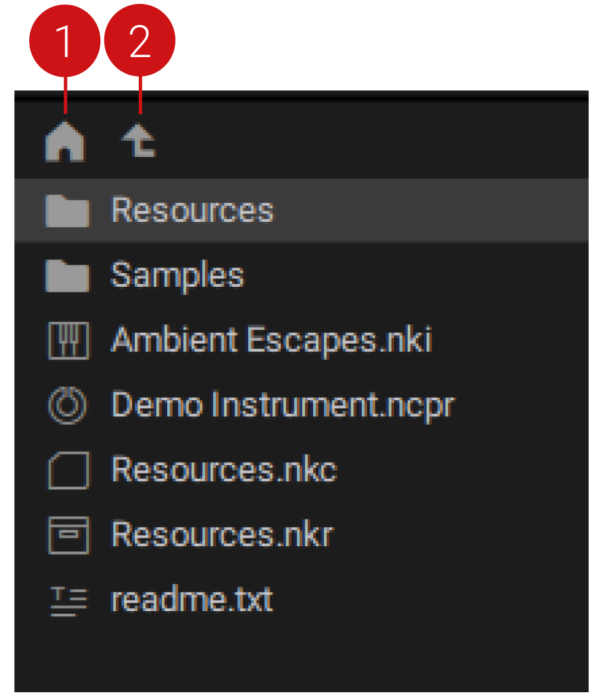Click the file icon beside Resources.nkc
Viewport: 599px width, 700px height.
[67, 470]
